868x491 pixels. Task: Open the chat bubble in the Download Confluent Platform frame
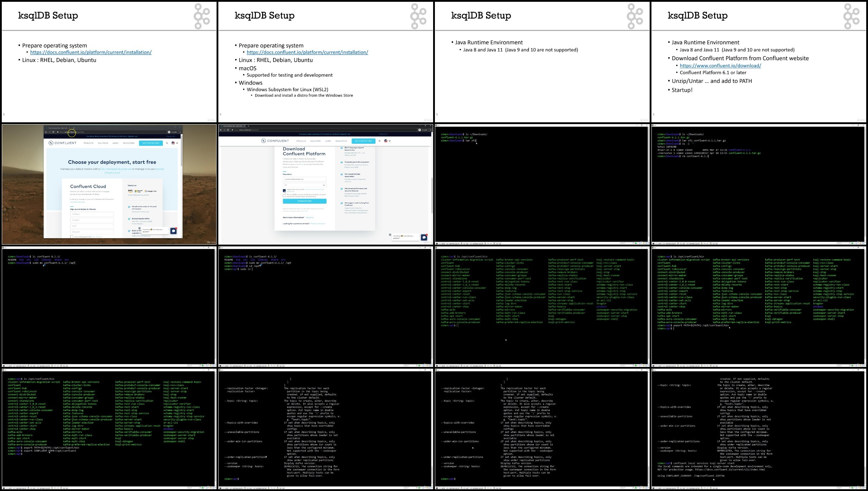coord(424,237)
